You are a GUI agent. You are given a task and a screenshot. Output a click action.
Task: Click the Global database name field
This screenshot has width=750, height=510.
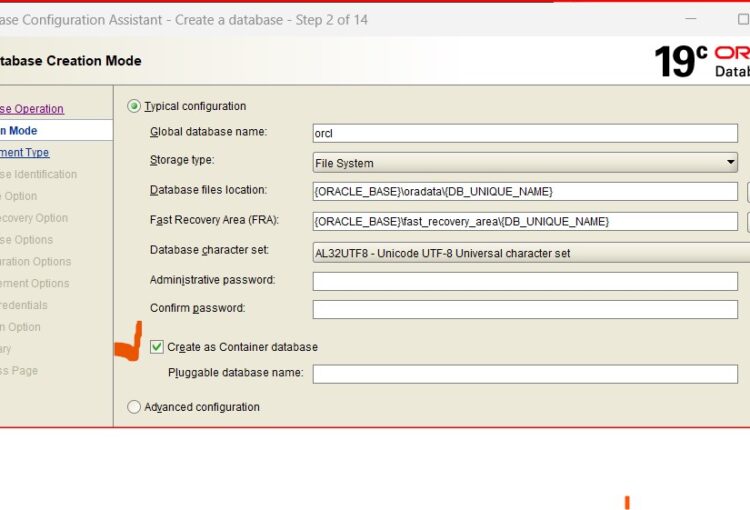[525, 132]
